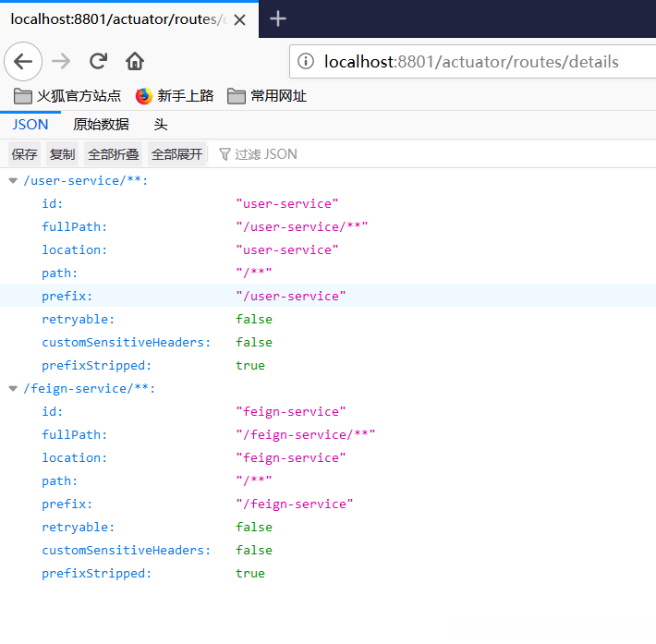Open the 常用网址 bookmark folder

point(267,96)
